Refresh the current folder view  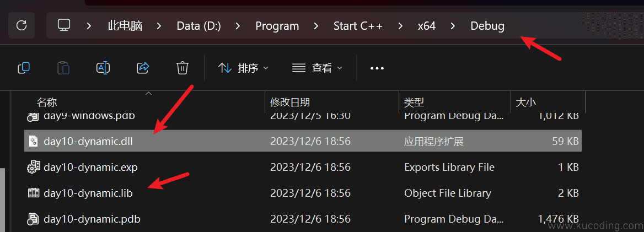[22, 25]
